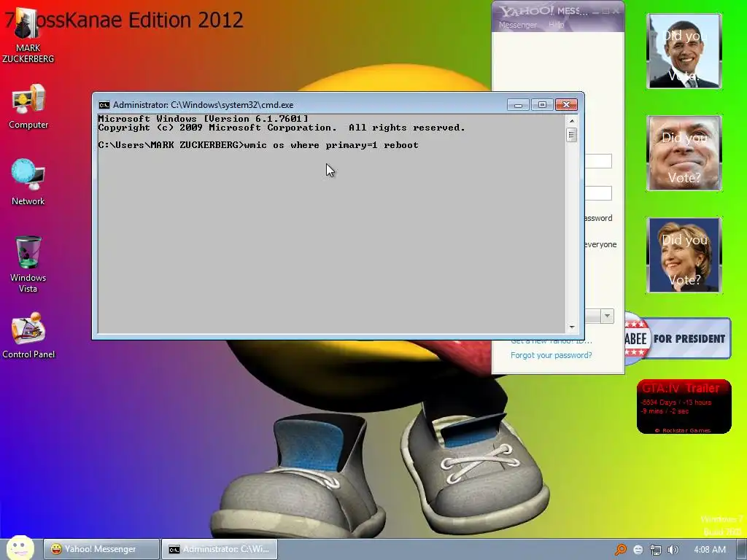Click the orange search tray icon
The width and height of the screenshot is (747, 560).
point(620,550)
